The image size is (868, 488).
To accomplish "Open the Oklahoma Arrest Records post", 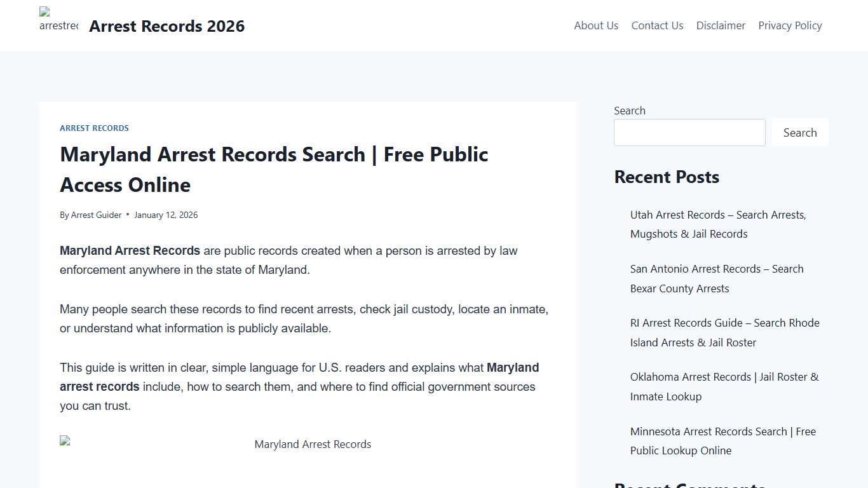I will tap(724, 386).
